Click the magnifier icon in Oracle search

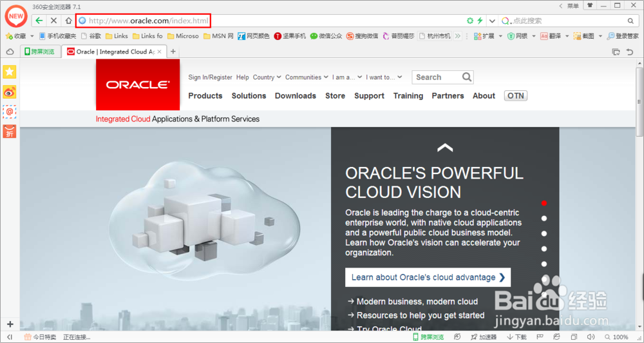466,77
